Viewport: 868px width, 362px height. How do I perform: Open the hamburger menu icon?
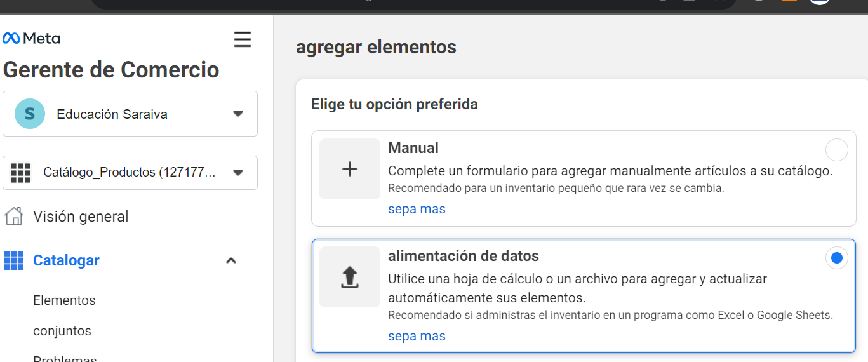click(x=243, y=39)
